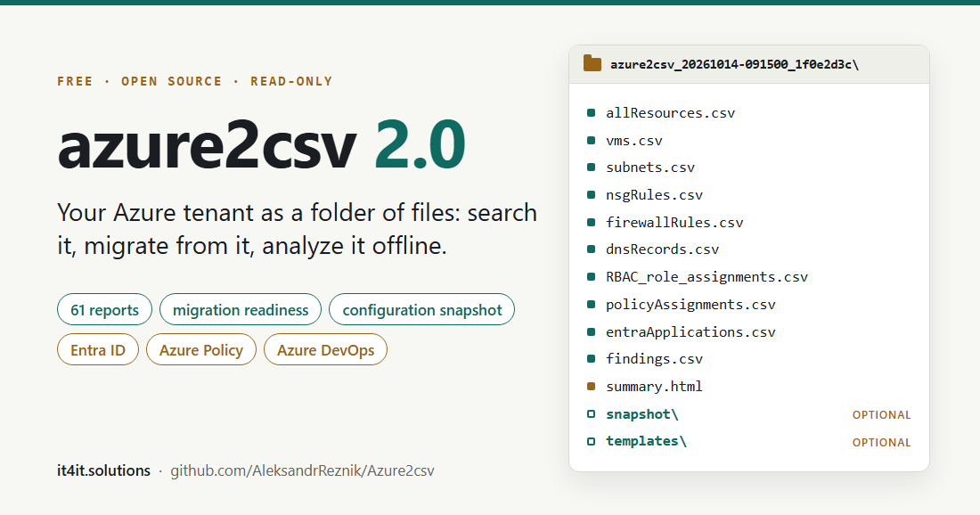Select dnsRecords.csv in the list
Image resolution: width=980 pixels, height=515 pixels.
point(663,249)
